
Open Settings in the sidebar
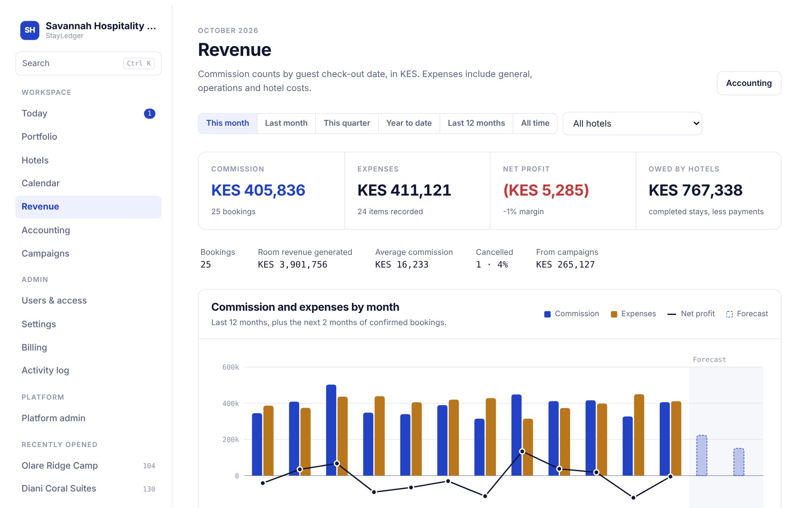point(88,324)
